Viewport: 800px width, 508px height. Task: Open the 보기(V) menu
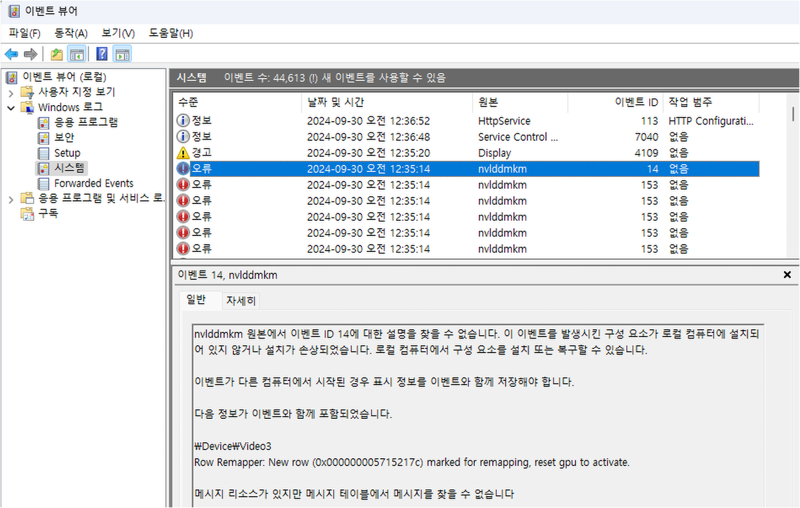coord(118,33)
